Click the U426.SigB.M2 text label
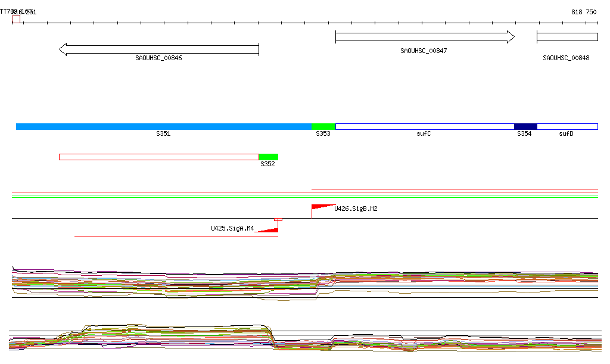 tap(356, 209)
